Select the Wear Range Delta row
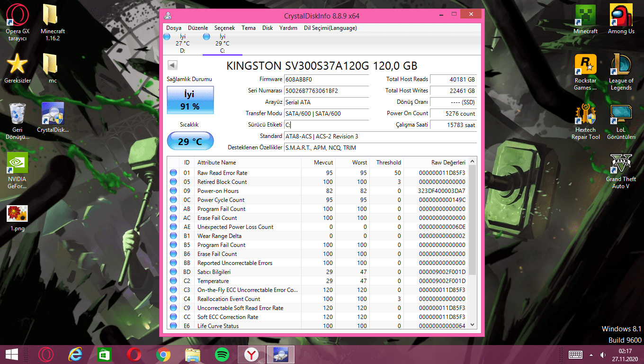 [317, 236]
